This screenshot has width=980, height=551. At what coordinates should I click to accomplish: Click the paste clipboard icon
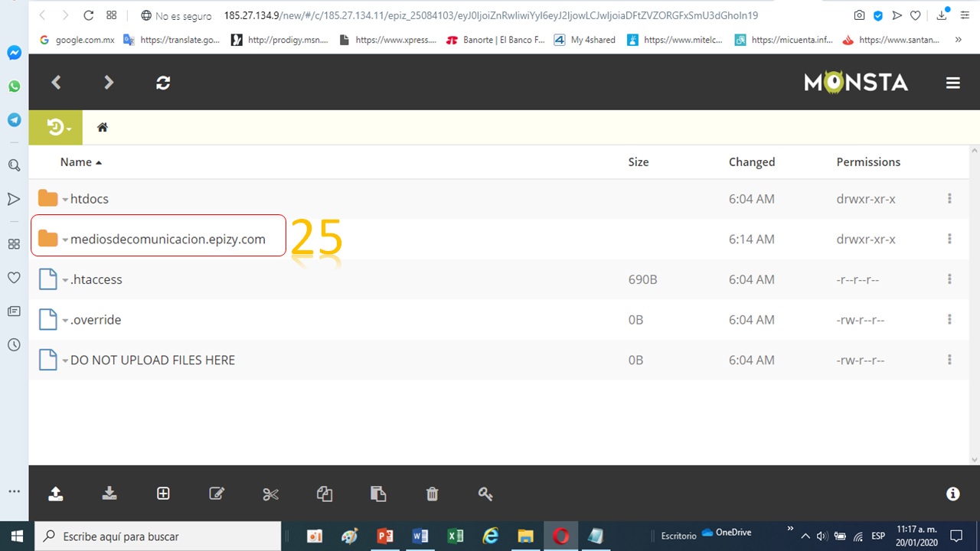[x=378, y=494]
